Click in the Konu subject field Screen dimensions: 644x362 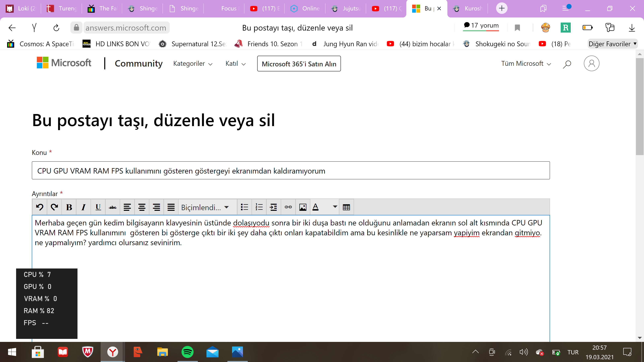point(290,171)
